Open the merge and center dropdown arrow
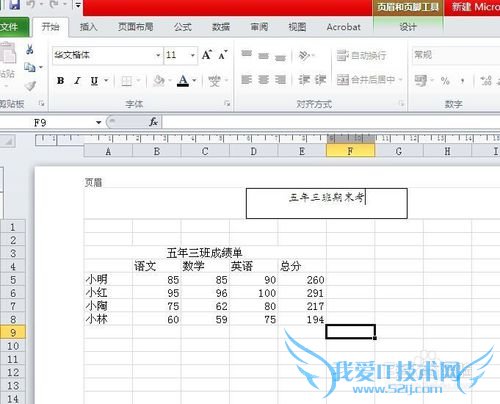The width and height of the screenshot is (500, 404). pyautogui.click(x=400, y=80)
